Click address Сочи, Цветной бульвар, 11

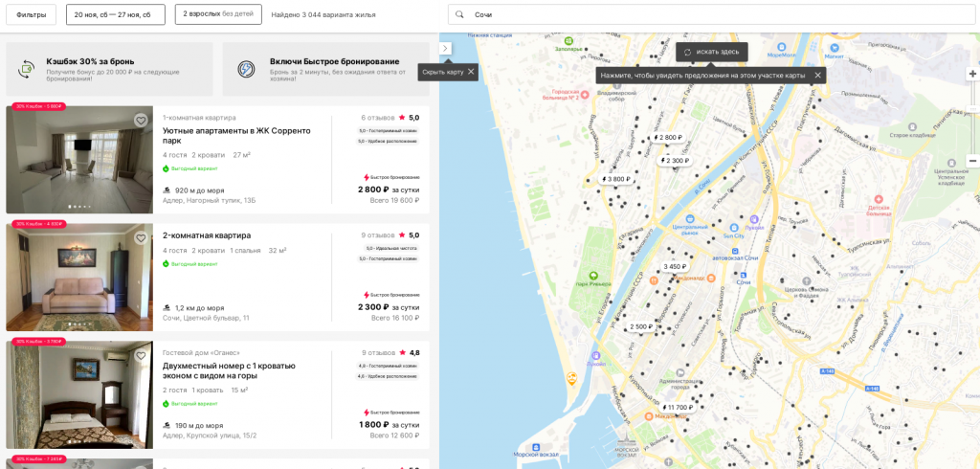coord(206,319)
